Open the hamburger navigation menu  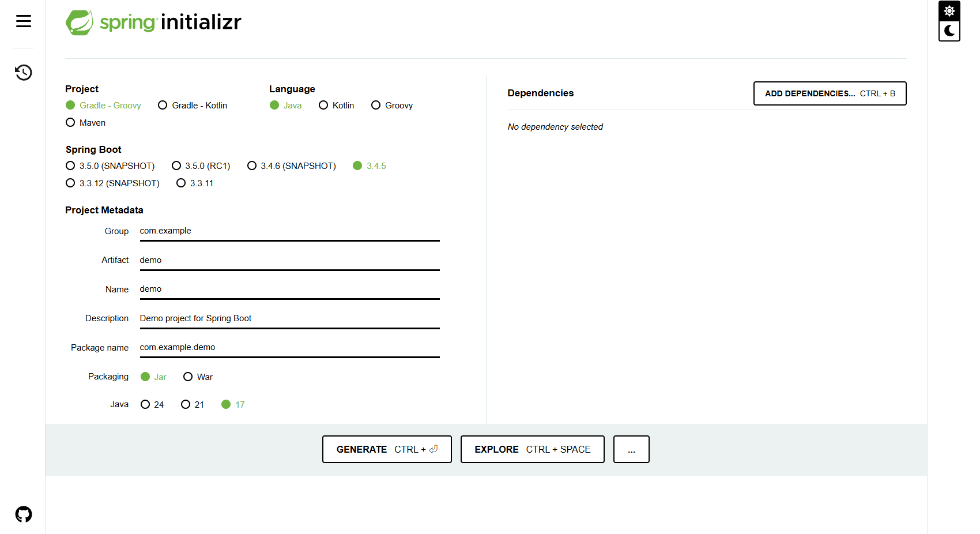[x=24, y=21]
